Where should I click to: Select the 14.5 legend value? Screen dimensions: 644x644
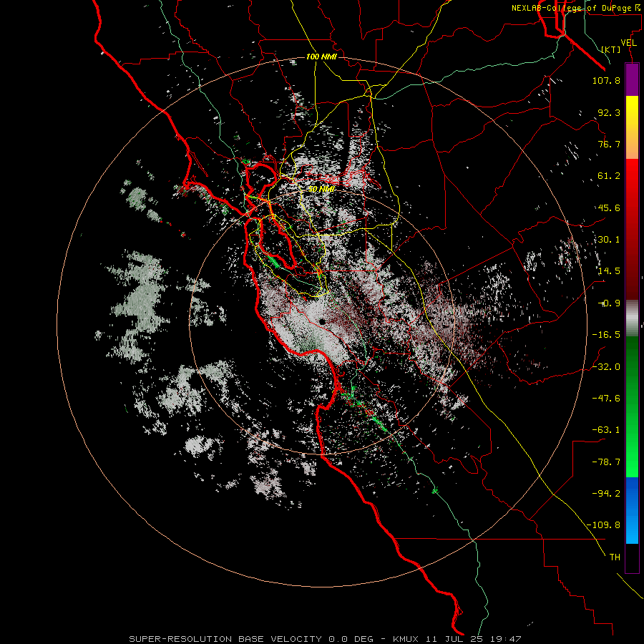pyautogui.click(x=609, y=271)
